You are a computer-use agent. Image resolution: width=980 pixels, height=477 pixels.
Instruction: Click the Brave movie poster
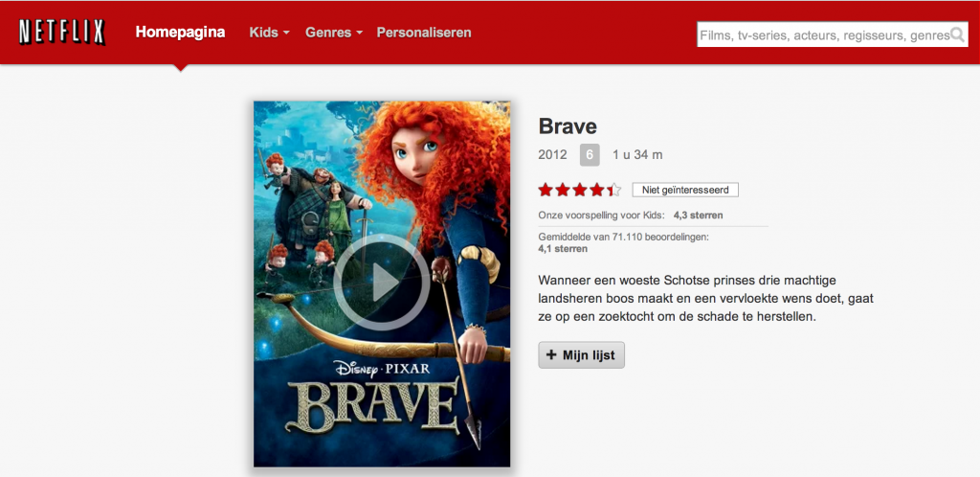click(x=382, y=284)
